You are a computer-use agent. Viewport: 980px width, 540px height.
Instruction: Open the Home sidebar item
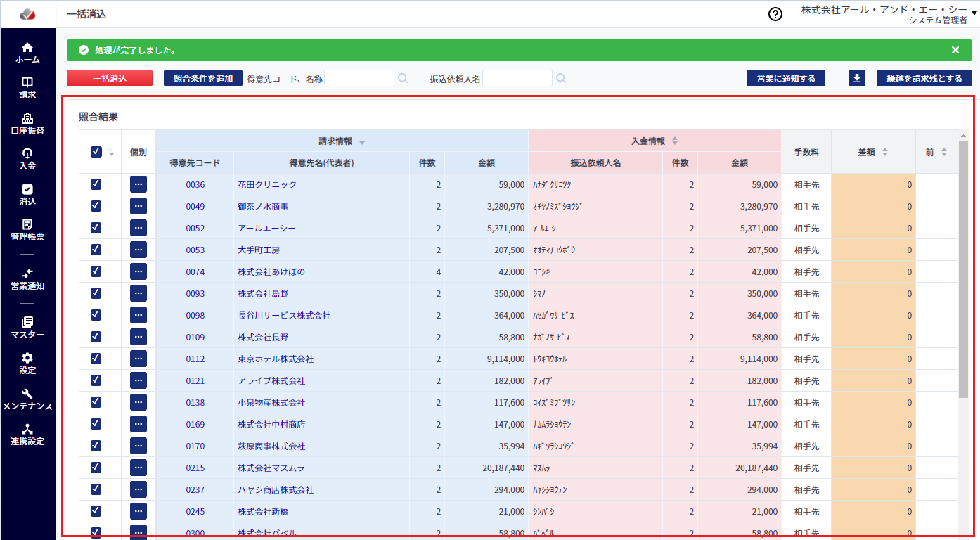(27, 53)
